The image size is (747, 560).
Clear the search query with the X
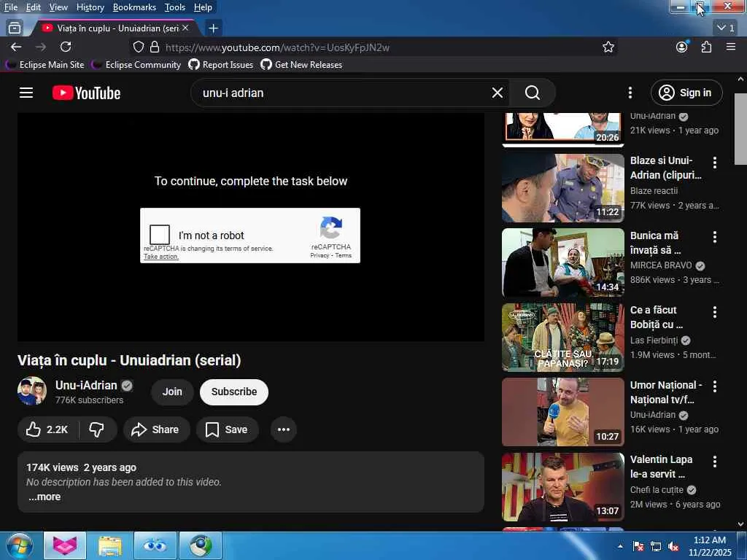[x=497, y=93]
